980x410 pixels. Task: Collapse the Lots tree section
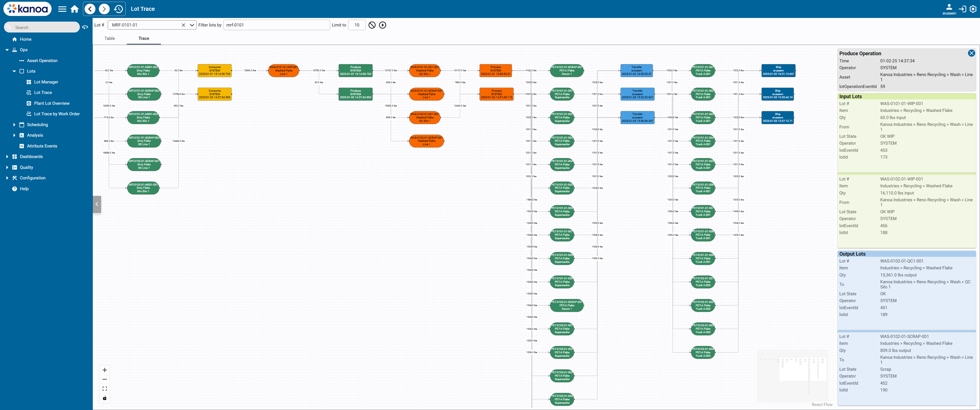click(x=14, y=71)
